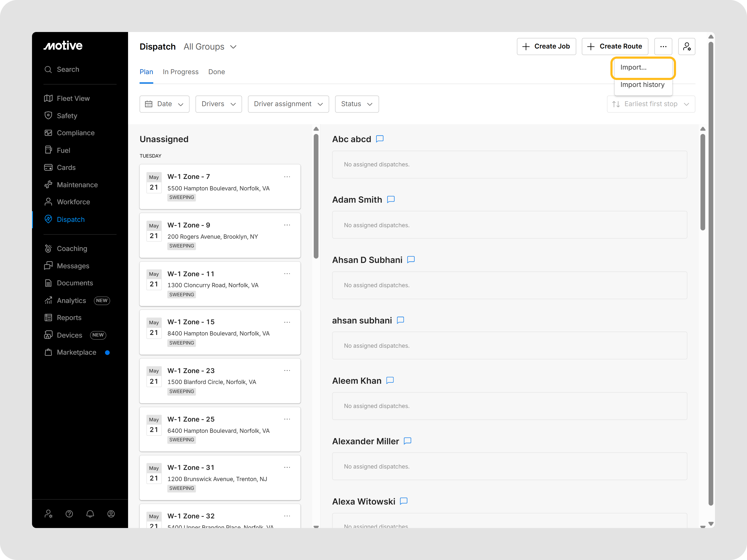
Task: Open the three-dot overflow menu in header
Action: coord(663,47)
